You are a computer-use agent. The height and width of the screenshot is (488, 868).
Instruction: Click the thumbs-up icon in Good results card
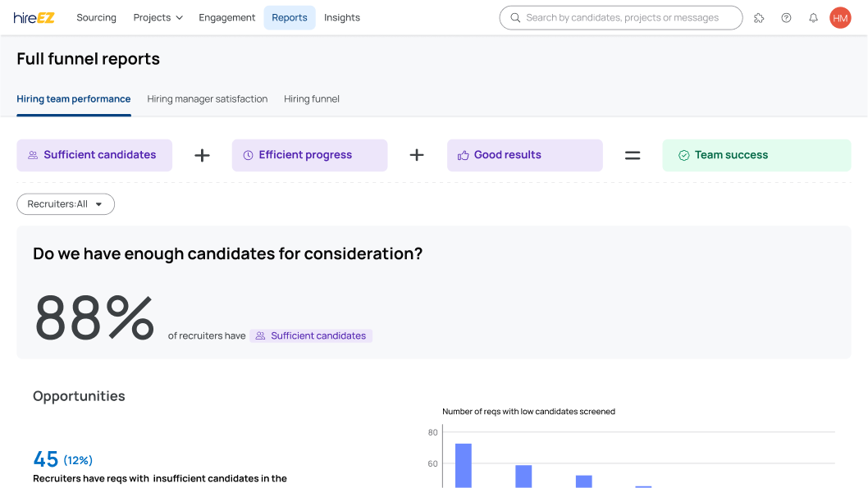click(463, 155)
